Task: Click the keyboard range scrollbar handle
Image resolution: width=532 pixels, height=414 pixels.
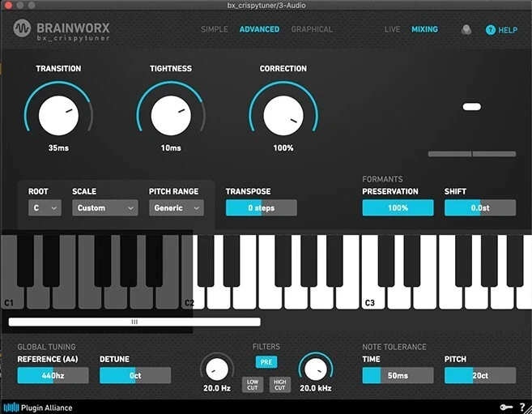Action: [134, 322]
